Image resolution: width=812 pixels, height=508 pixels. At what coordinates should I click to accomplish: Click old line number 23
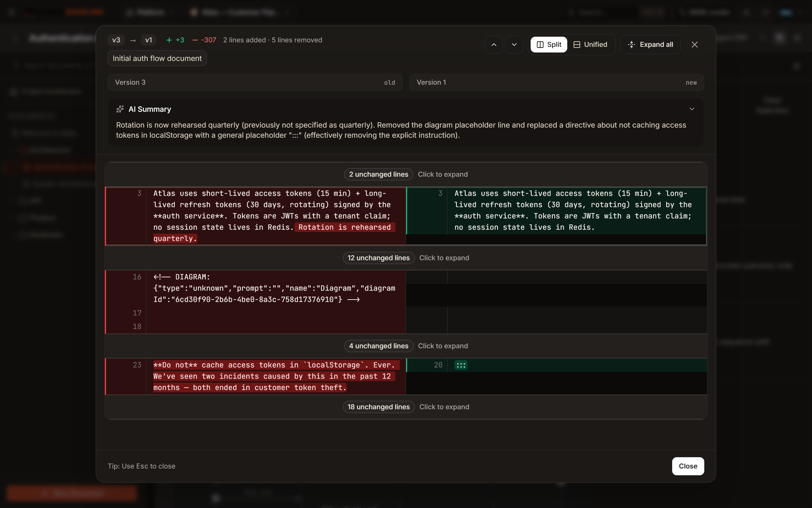coord(137,365)
